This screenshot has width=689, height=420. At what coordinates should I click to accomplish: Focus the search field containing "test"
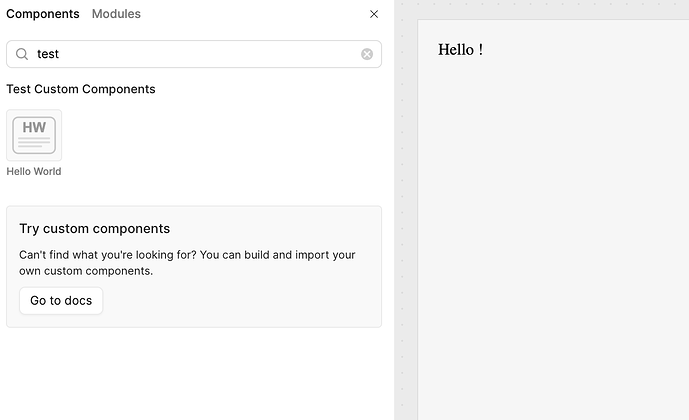coord(190,54)
